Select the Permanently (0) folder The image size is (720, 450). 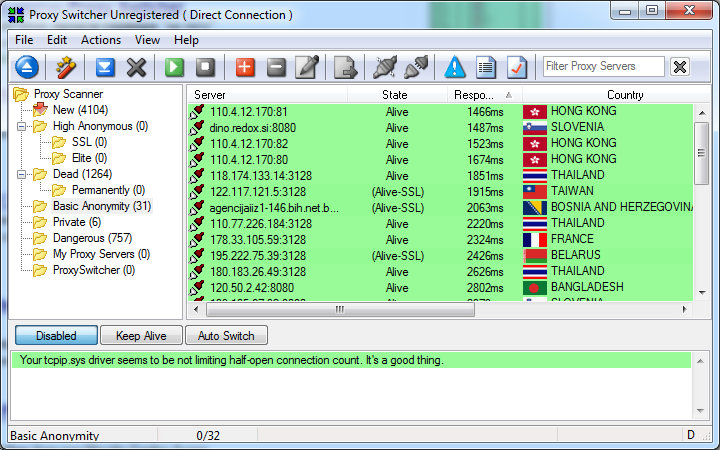pyautogui.click(x=108, y=190)
